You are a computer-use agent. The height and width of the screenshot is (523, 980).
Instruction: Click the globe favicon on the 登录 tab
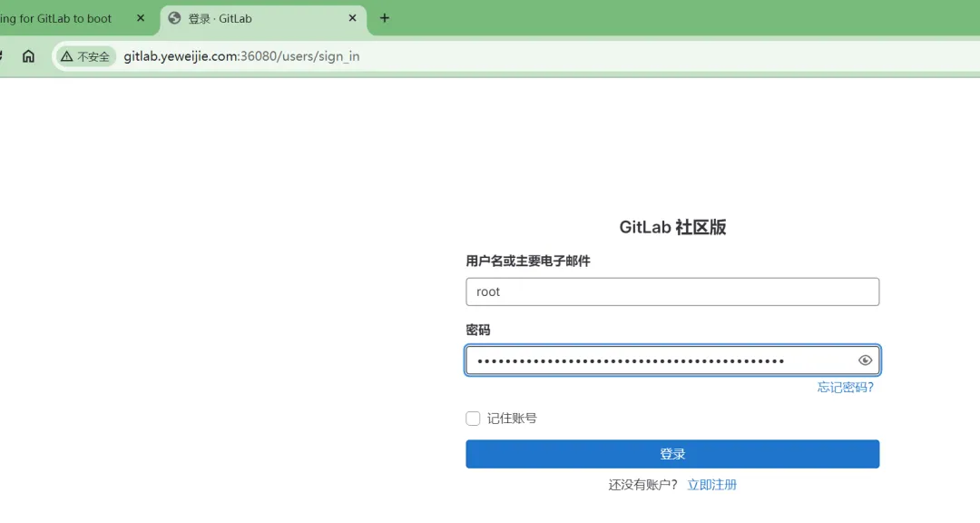coord(175,18)
